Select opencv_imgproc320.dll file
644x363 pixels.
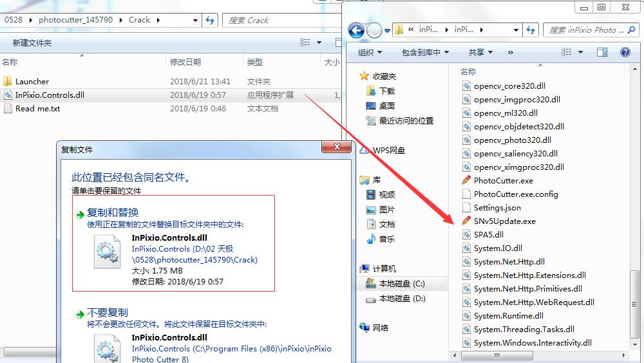click(516, 99)
